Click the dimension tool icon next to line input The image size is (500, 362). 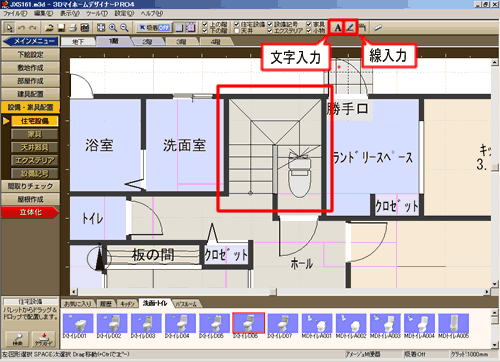point(363,28)
